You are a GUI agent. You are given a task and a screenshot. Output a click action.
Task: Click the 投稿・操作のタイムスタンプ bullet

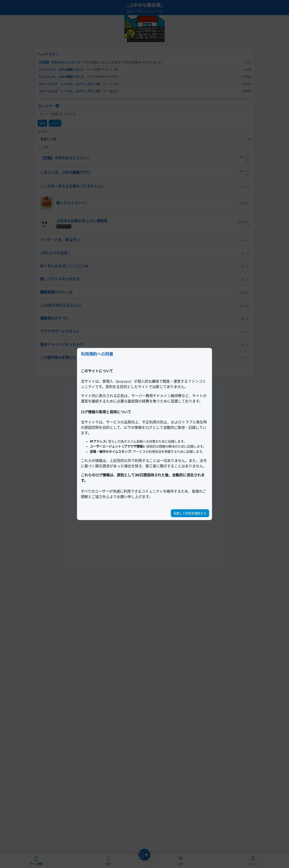pos(147,452)
